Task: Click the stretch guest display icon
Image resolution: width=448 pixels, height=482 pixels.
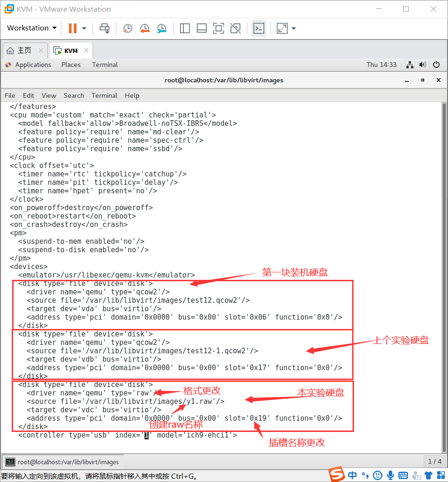Action: click(282, 28)
